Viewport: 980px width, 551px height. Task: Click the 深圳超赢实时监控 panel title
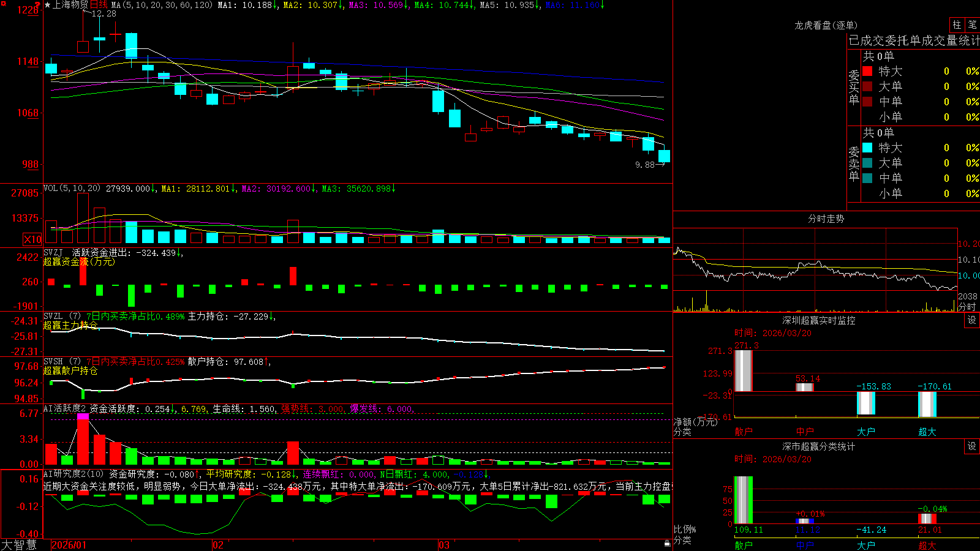coord(819,320)
